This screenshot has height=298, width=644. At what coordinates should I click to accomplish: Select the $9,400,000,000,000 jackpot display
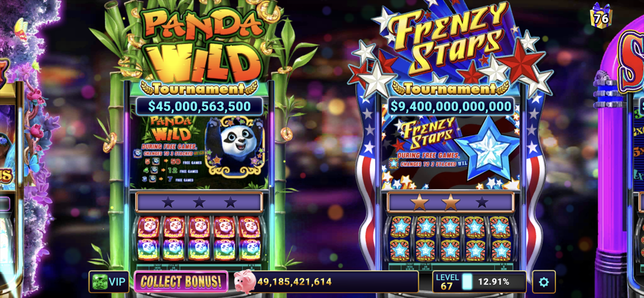pos(451,106)
